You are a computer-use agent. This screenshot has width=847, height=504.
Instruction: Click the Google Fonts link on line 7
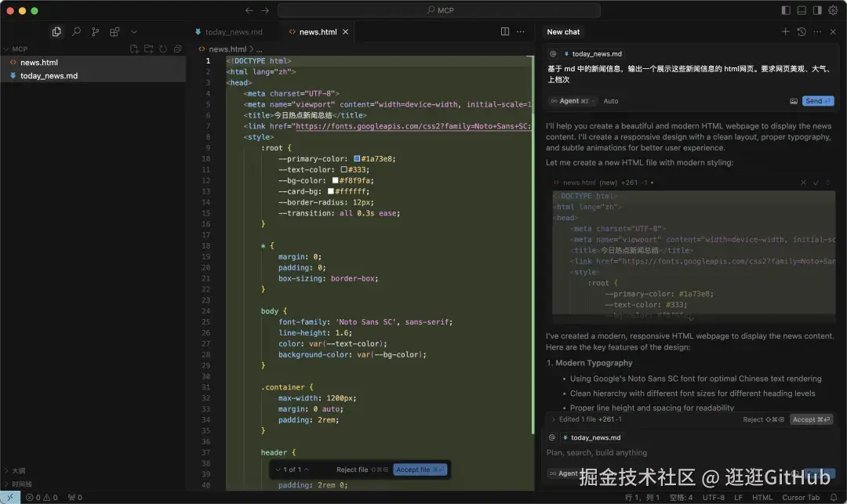pos(413,125)
